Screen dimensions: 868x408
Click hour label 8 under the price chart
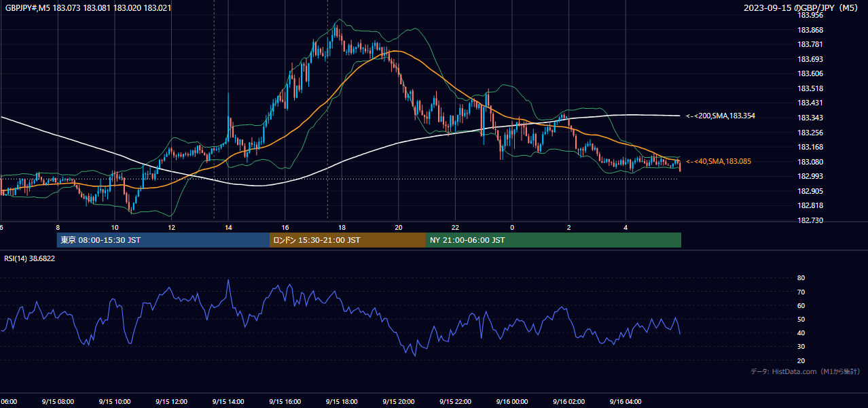58,227
